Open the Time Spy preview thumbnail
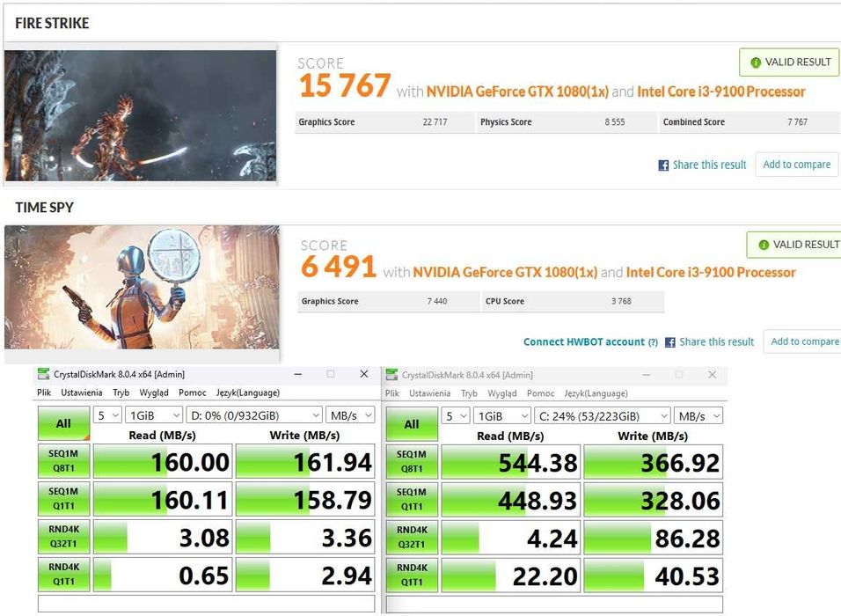Screen dimensions: 841x616 142,287
